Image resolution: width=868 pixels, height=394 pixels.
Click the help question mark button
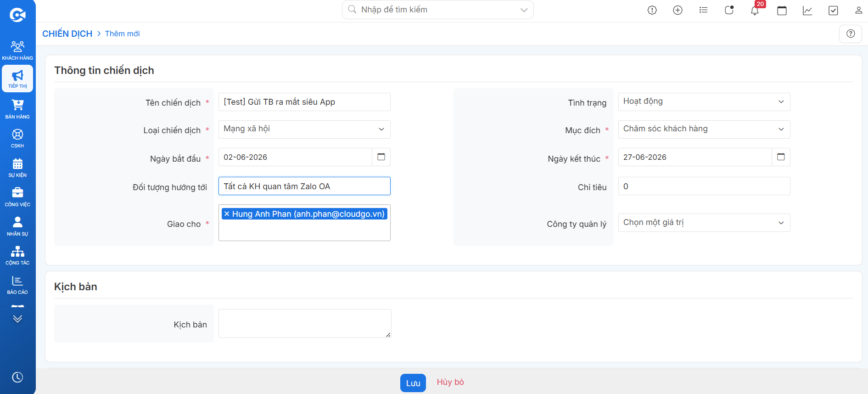tap(851, 34)
